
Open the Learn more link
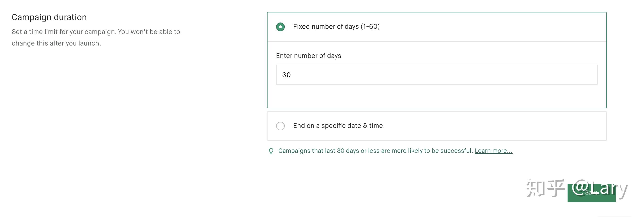[x=493, y=151]
